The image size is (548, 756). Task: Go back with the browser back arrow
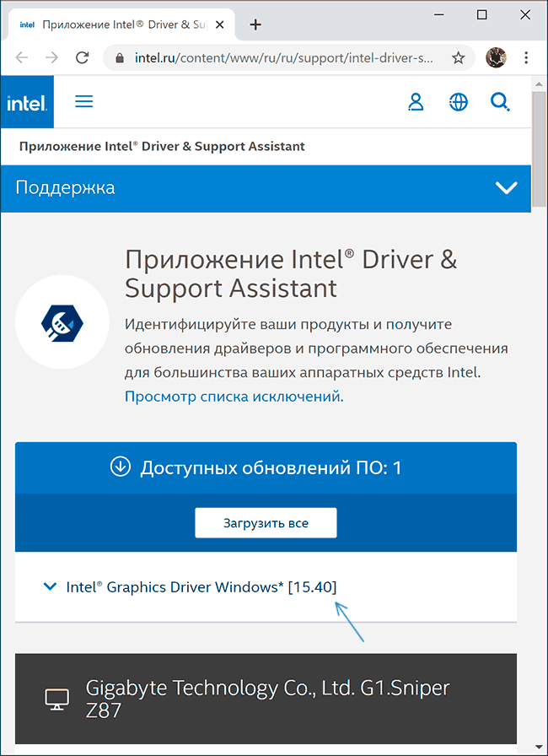coord(22,58)
